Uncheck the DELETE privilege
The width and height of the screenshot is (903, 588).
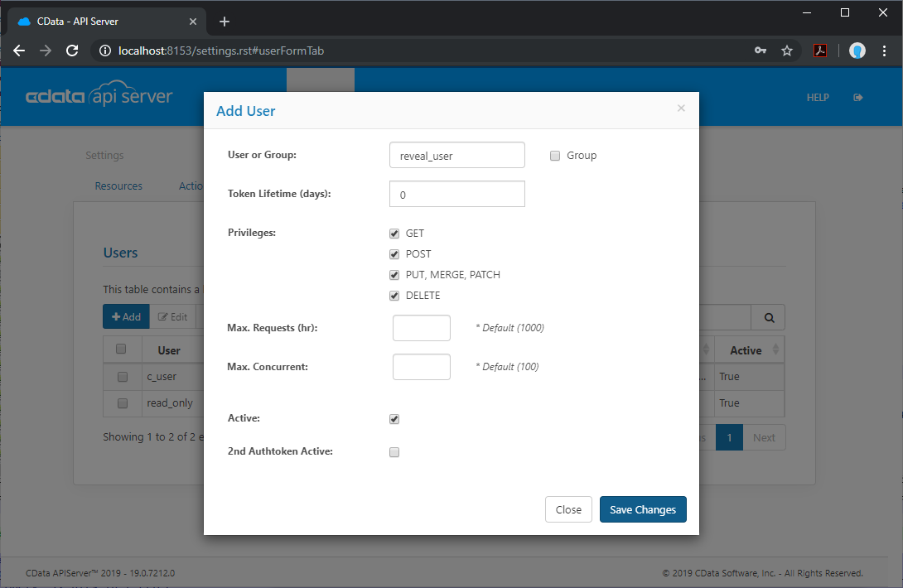tap(394, 296)
